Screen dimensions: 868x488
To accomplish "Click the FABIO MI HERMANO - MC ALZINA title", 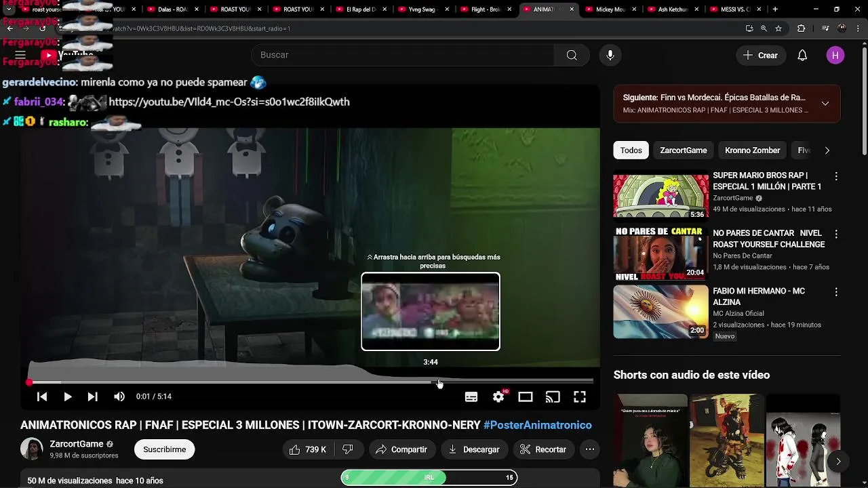I will click(x=759, y=296).
